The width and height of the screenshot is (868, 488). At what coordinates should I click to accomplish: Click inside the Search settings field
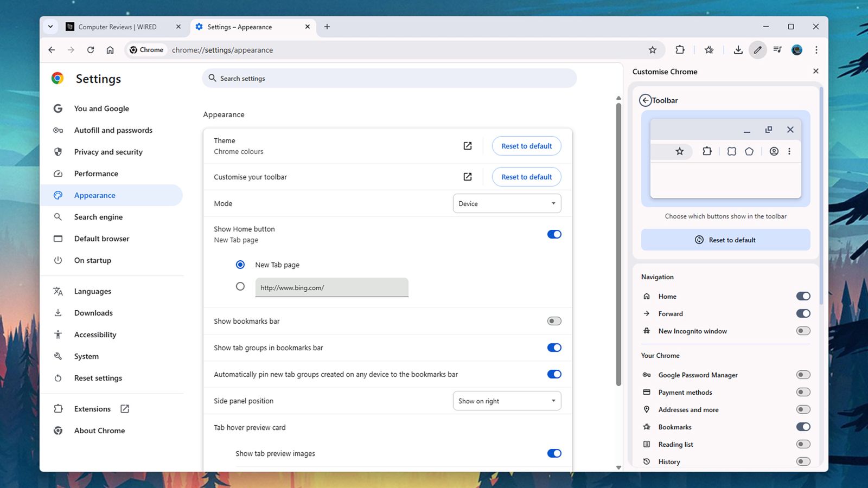(x=388, y=78)
